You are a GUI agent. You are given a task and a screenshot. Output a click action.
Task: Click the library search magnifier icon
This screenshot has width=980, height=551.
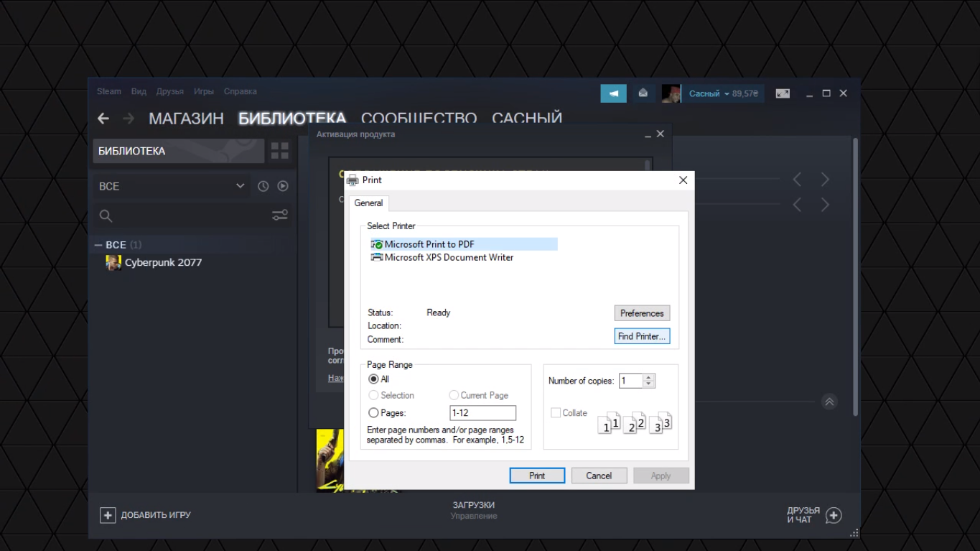pos(106,216)
